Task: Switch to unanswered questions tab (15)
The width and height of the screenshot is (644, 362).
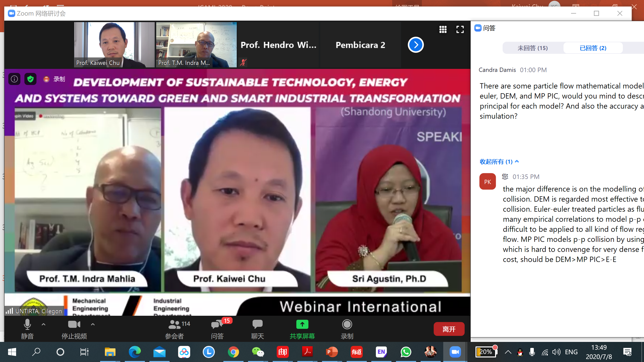Action: tap(533, 48)
